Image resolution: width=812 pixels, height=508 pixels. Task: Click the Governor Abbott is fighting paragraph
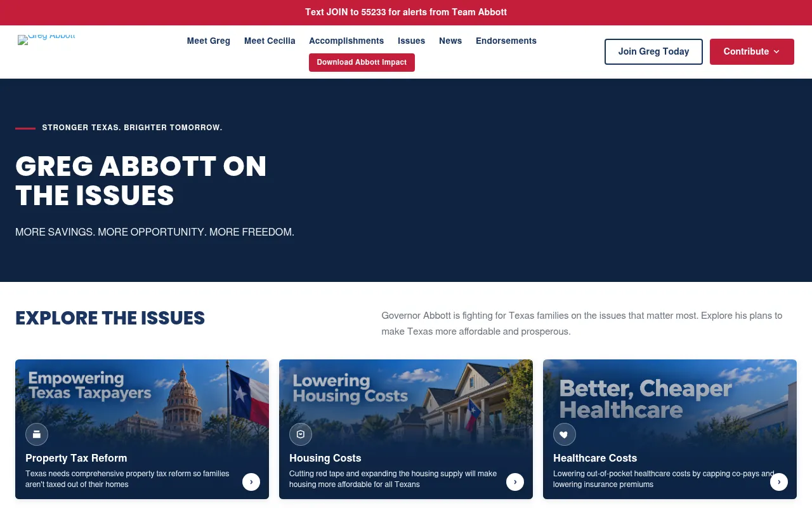point(582,323)
